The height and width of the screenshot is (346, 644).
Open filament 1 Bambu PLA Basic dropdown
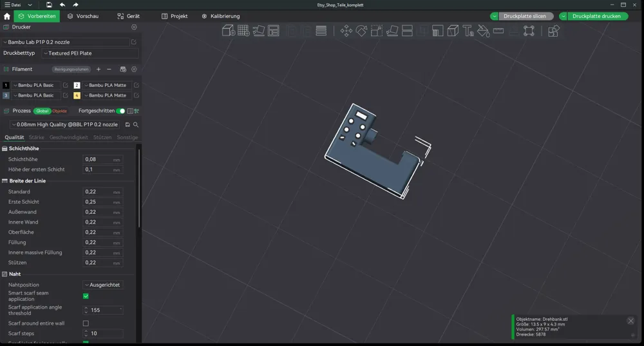pyautogui.click(x=35, y=85)
